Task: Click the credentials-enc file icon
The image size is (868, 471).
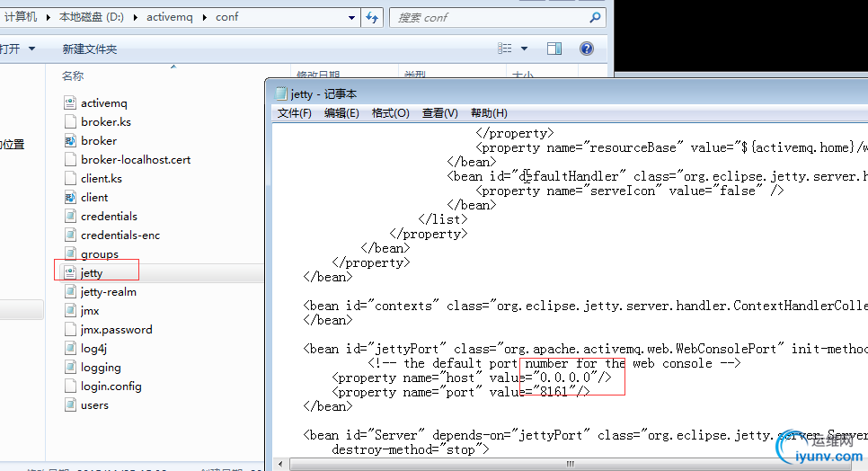Action: (70, 235)
